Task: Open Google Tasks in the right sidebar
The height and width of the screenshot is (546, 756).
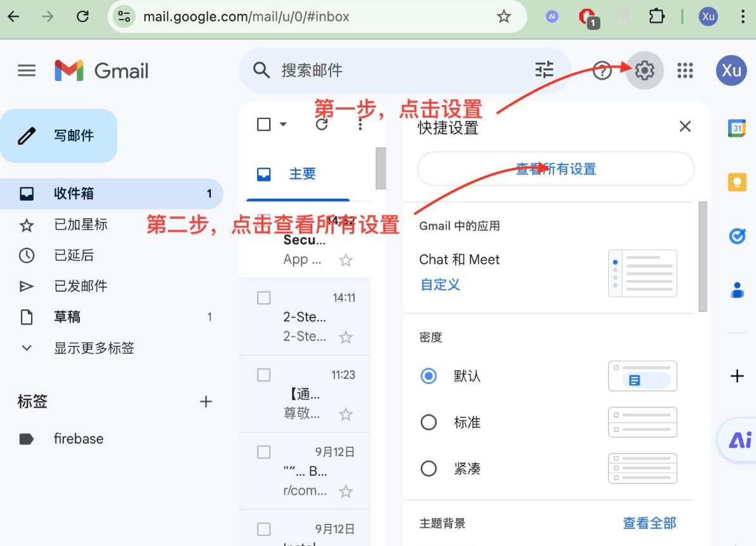Action: pos(736,236)
